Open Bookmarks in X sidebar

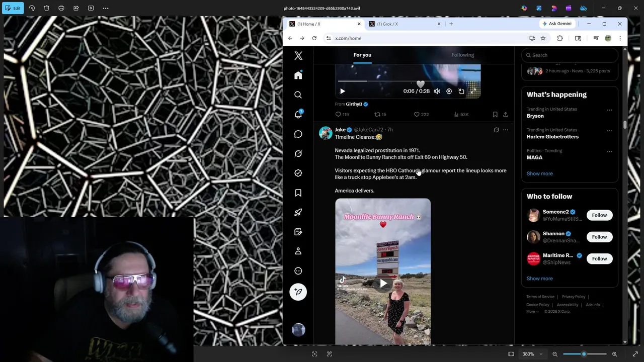pos(298,193)
